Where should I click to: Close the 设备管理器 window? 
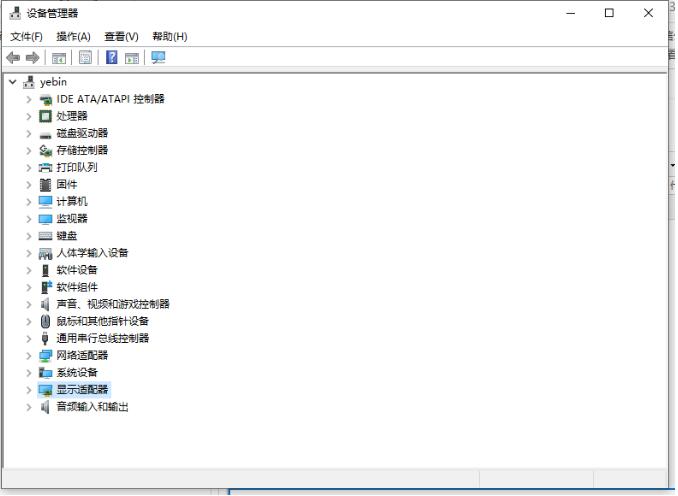648,13
